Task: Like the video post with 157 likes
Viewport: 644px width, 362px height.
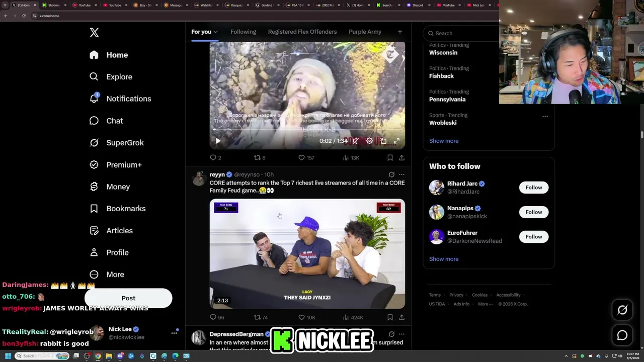Action: click(306, 158)
